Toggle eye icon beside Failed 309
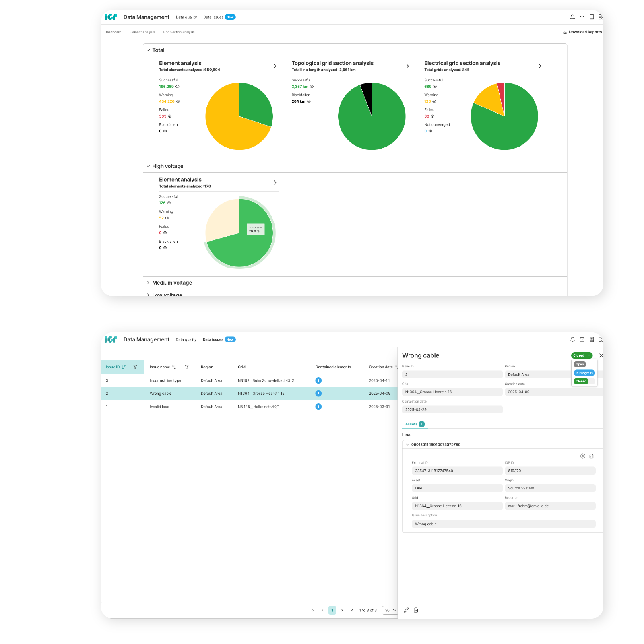Image resolution: width=644 pixels, height=644 pixels. click(170, 116)
